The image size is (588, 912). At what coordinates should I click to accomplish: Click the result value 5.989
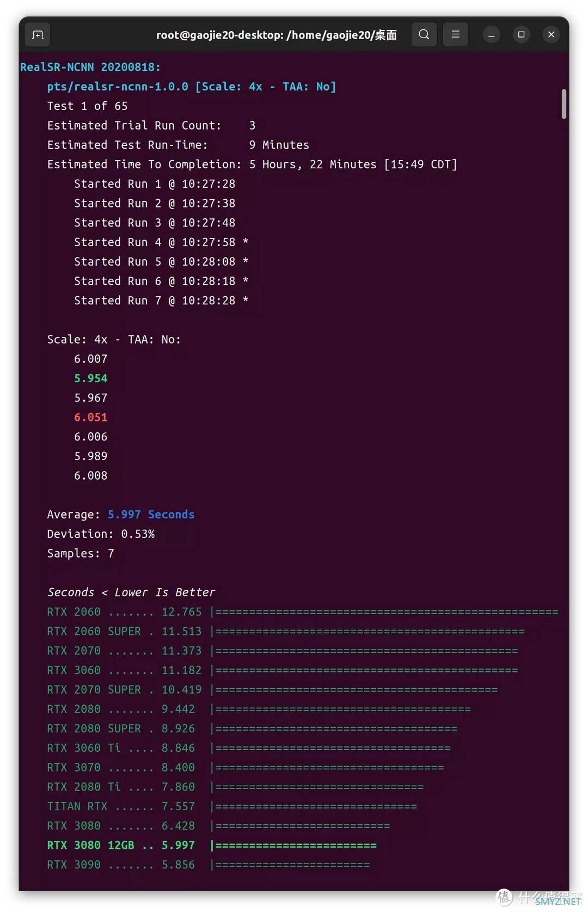pos(91,456)
